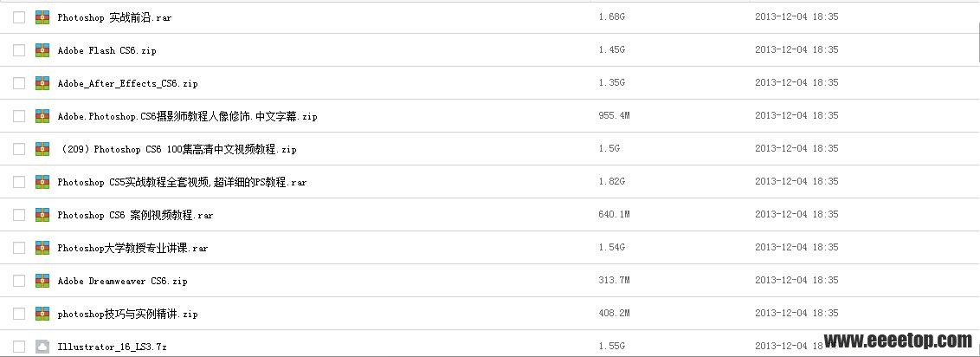Select checkbox for Adobe Dreamweaver CS6.zip

coord(19,281)
